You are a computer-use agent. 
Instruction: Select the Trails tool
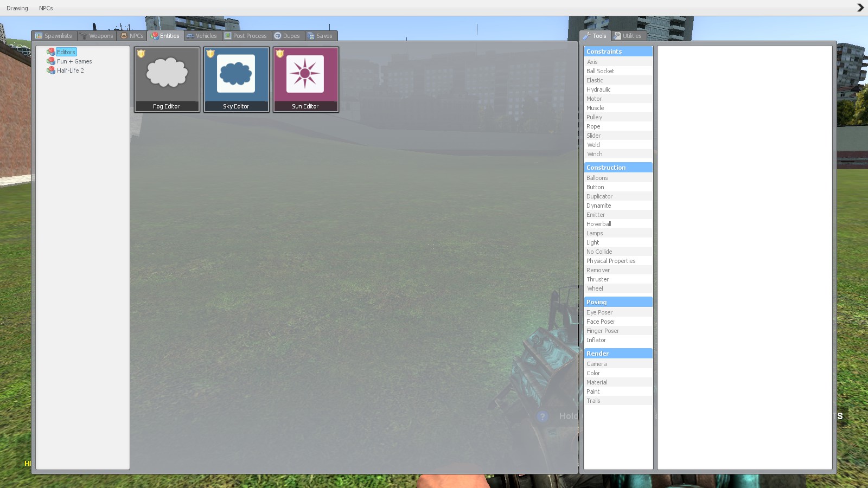pos(618,401)
